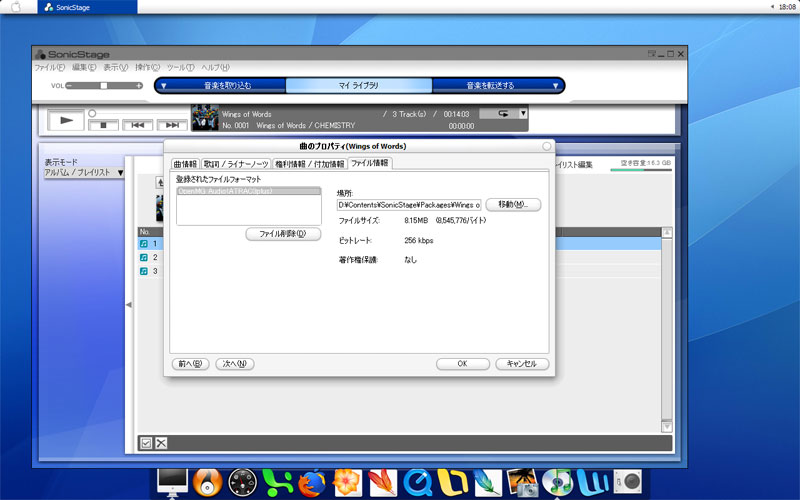Open the repeat mode dropdown arrow
Screen dimensions: 800x500
pyautogui.click(x=523, y=114)
